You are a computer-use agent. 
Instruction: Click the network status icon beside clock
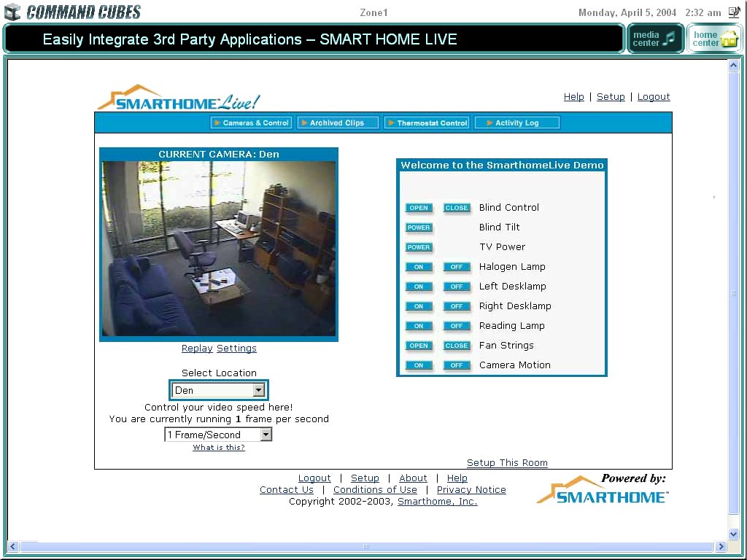click(x=733, y=12)
